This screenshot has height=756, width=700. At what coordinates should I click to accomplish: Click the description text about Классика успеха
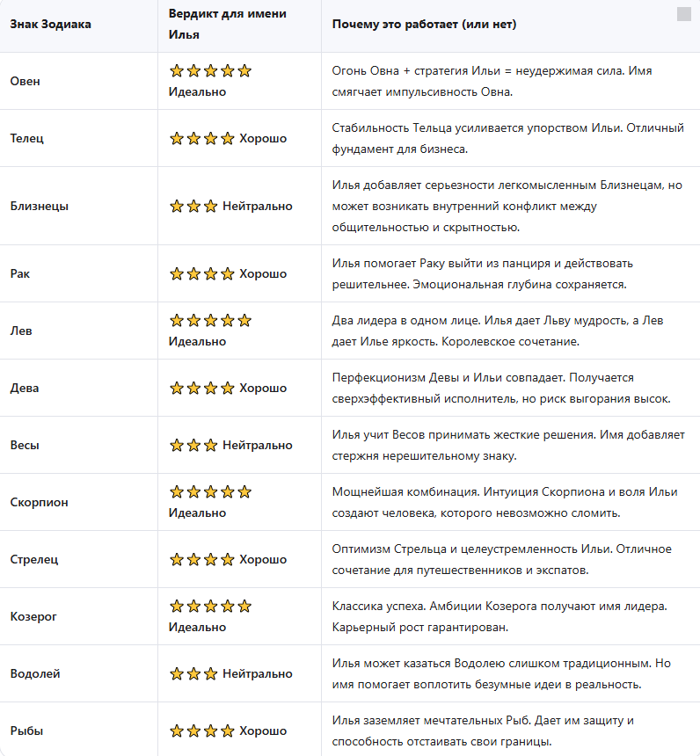pyautogui.click(x=499, y=616)
